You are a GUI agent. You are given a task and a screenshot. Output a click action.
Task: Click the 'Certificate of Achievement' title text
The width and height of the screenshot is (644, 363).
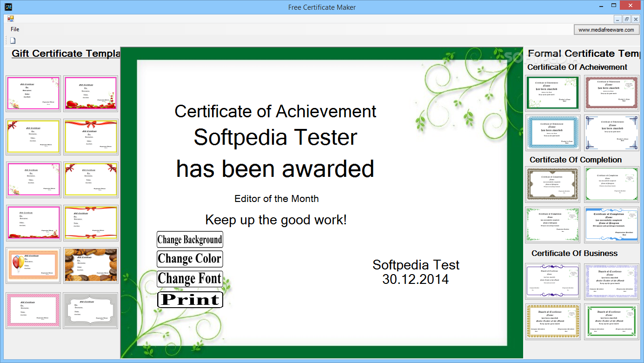point(275,112)
